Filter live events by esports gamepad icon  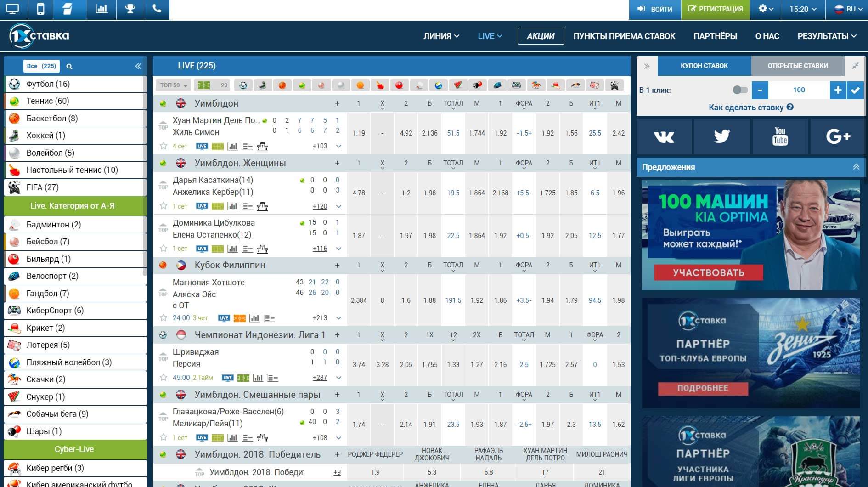(516, 85)
